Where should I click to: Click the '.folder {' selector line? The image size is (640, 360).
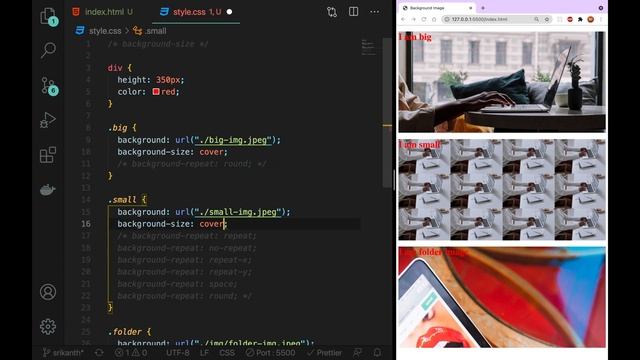click(x=130, y=331)
